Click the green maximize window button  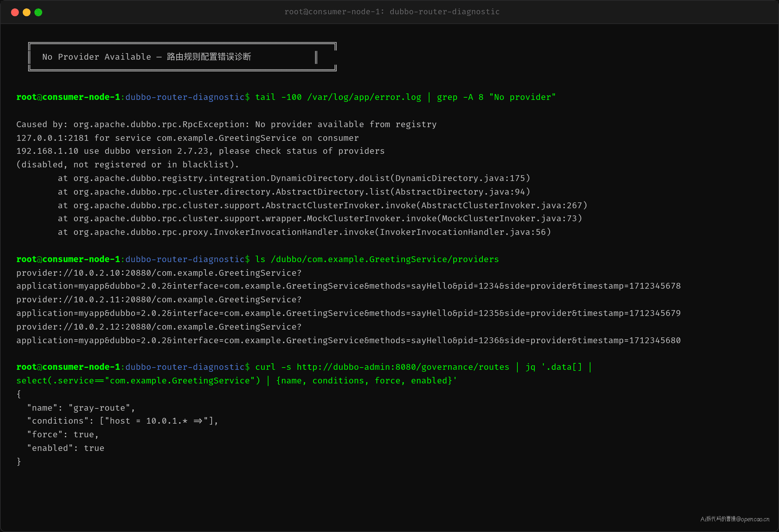tap(38, 12)
